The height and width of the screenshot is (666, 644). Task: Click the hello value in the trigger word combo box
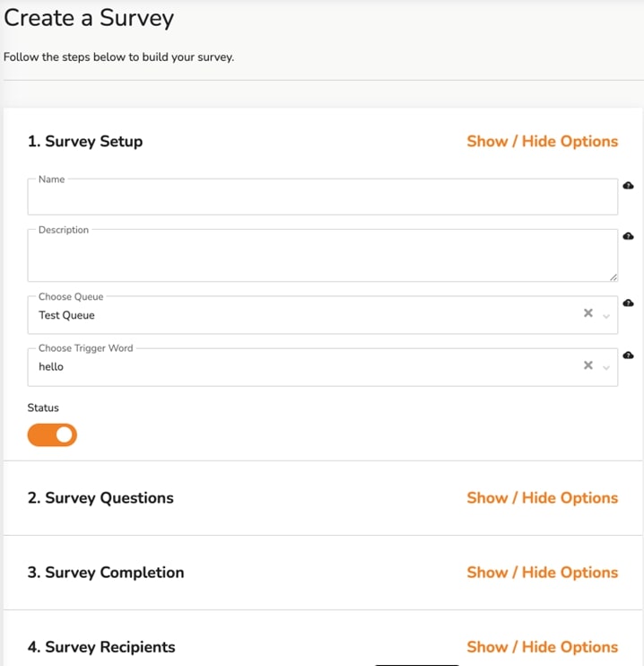(x=51, y=366)
